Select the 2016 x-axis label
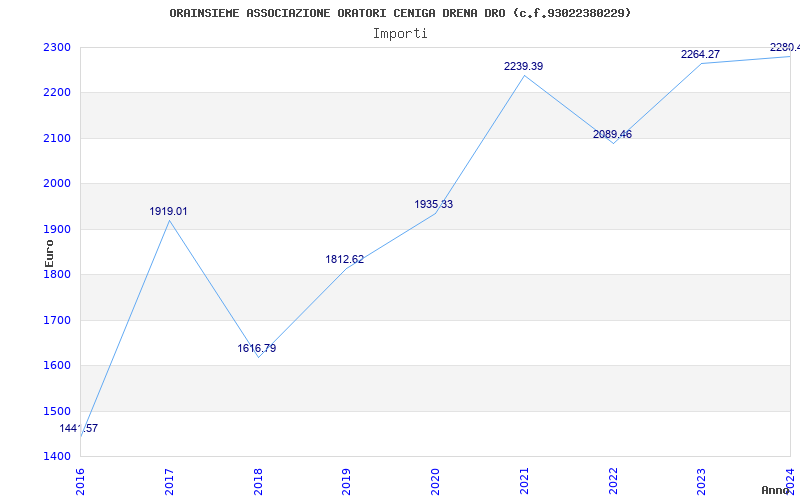Viewport: 800px width, 500px height. (x=80, y=481)
